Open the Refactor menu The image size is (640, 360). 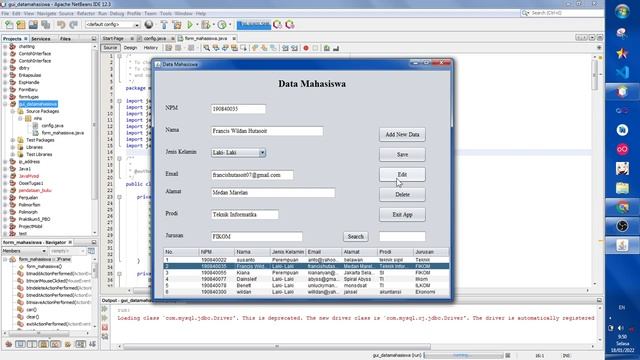click(86, 13)
